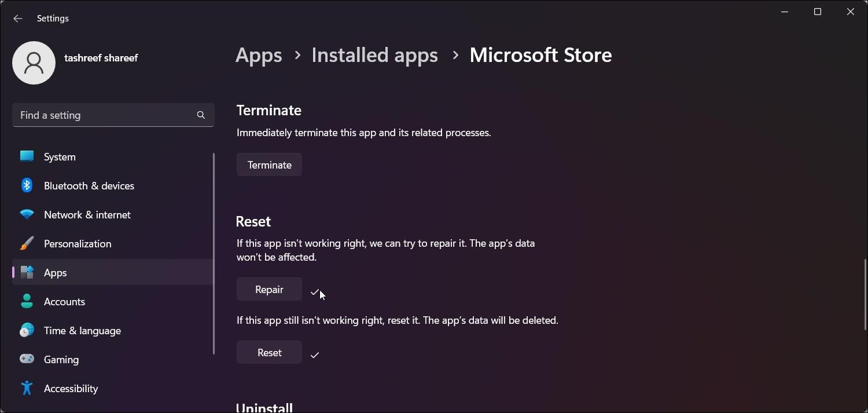Open Personalization via its paintbrush icon
Screen dimensions: 868x413
(27, 243)
